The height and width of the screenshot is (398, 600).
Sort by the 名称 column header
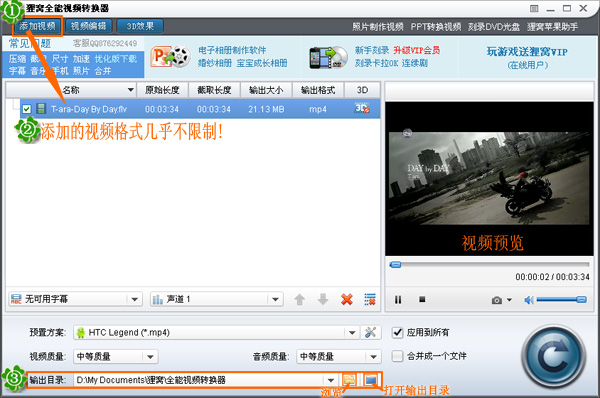pyautogui.click(x=71, y=90)
